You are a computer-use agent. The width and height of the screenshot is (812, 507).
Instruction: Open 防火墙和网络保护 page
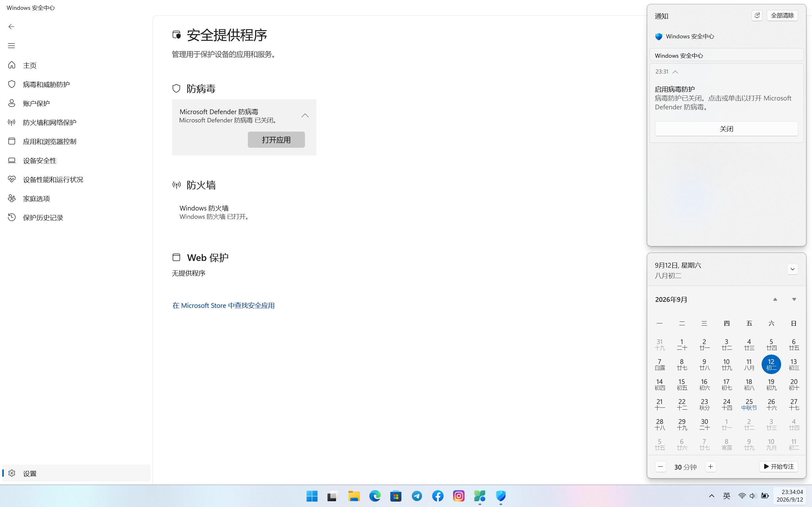tap(76, 122)
